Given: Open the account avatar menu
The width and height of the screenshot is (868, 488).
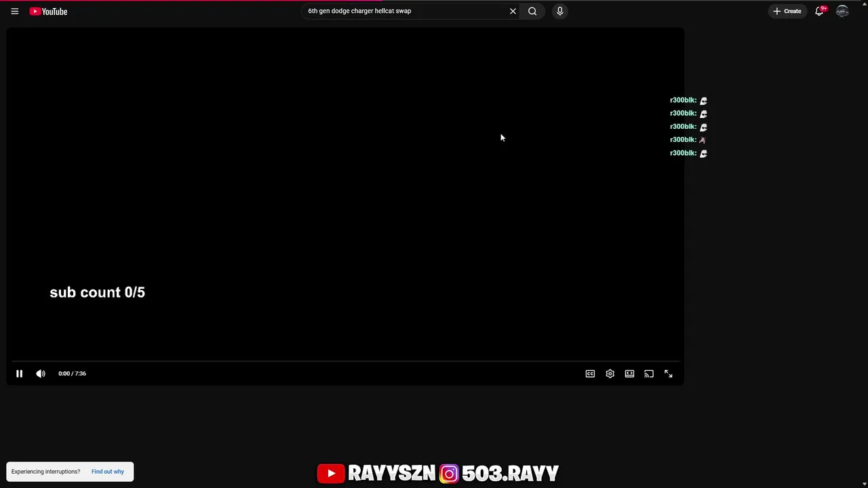Looking at the screenshot, I should 842,11.
